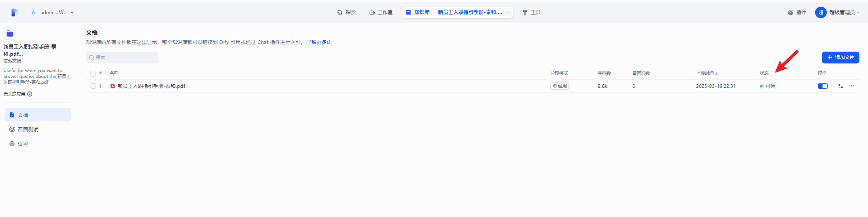Image resolution: width=868 pixels, height=217 pixels.
Task: Click the 名称 column header
Action: [114, 73]
